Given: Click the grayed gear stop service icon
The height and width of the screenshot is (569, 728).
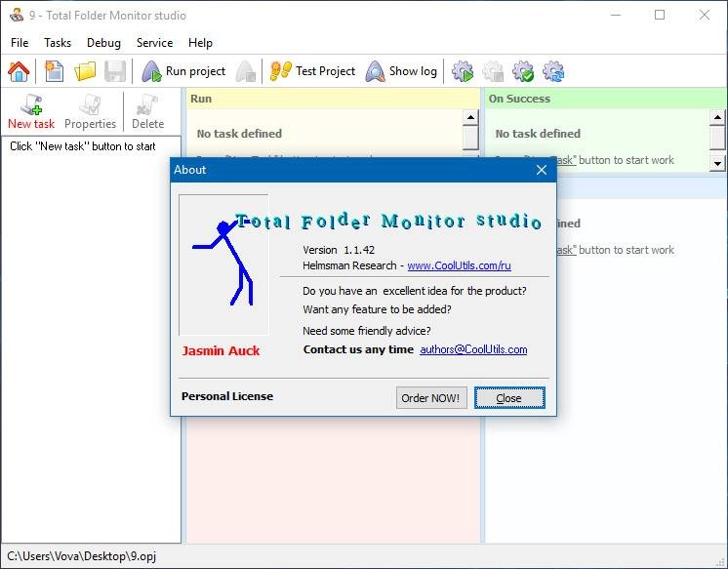Looking at the screenshot, I should coord(493,71).
